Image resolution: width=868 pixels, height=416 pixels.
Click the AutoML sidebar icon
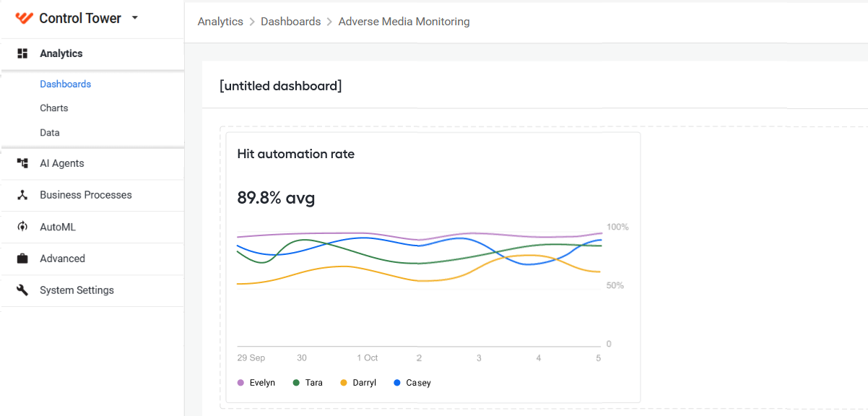(x=22, y=227)
